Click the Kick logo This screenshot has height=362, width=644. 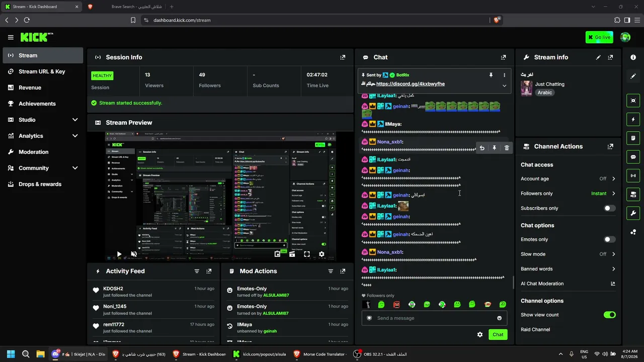[x=37, y=37]
